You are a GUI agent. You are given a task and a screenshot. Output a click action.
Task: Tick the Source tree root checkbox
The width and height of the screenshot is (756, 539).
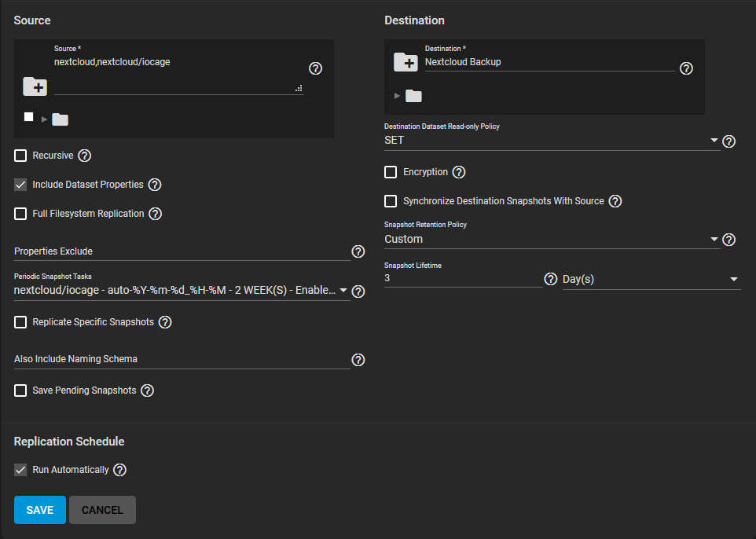(29, 116)
